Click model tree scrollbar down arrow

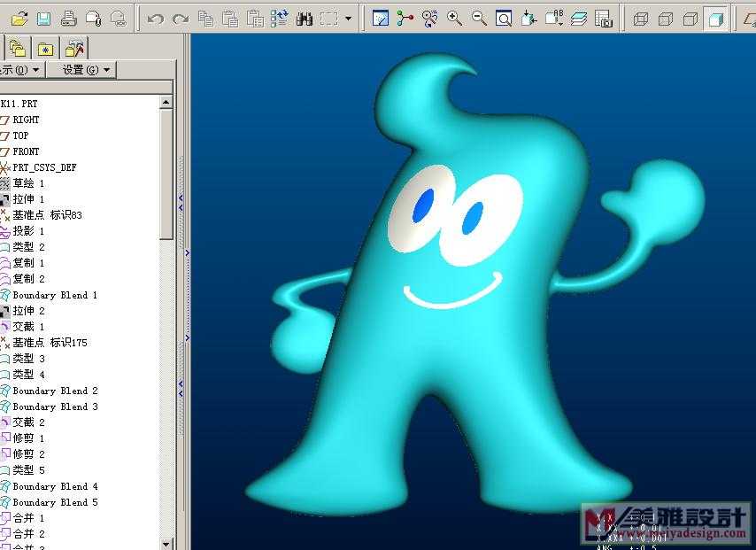[x=166, y=544]
